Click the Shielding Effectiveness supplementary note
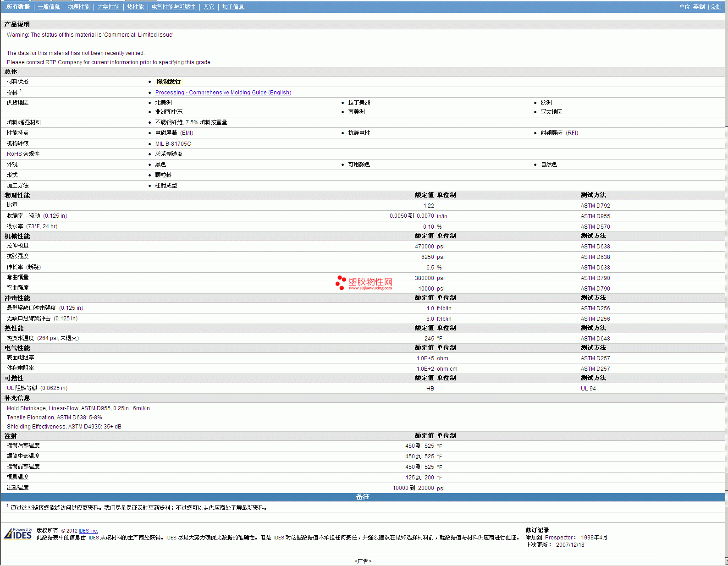This screenshot has width=728, height=566. tap(64, 427)
